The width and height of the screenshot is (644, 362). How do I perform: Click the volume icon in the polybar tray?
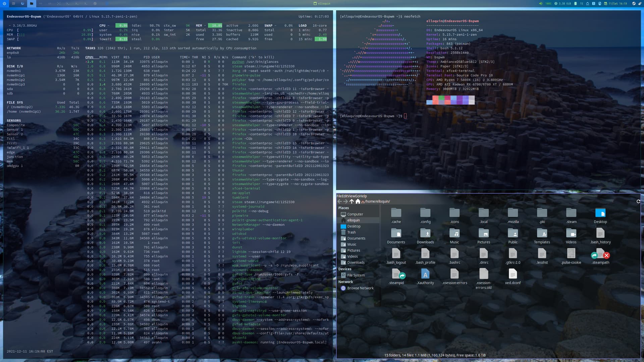[540, 3]
